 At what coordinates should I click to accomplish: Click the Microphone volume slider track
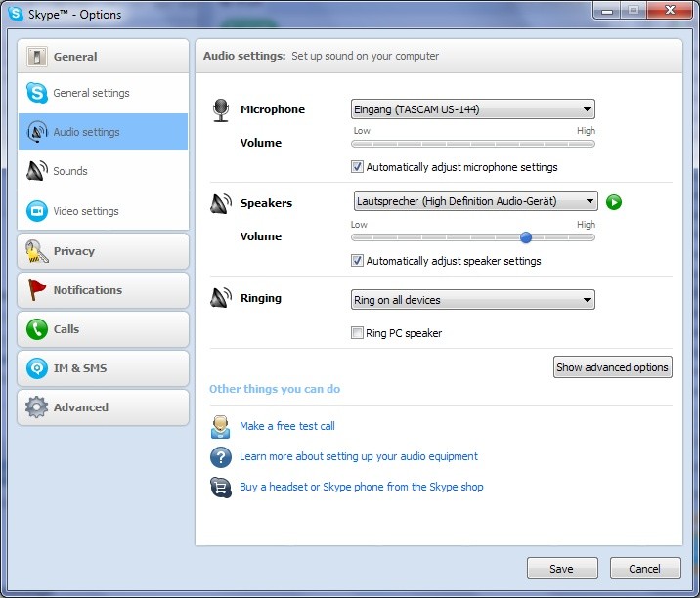(x=473, y=144)
